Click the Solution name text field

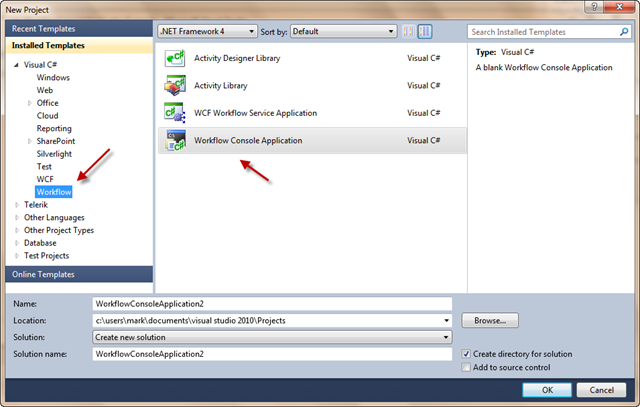pos(272,354)
